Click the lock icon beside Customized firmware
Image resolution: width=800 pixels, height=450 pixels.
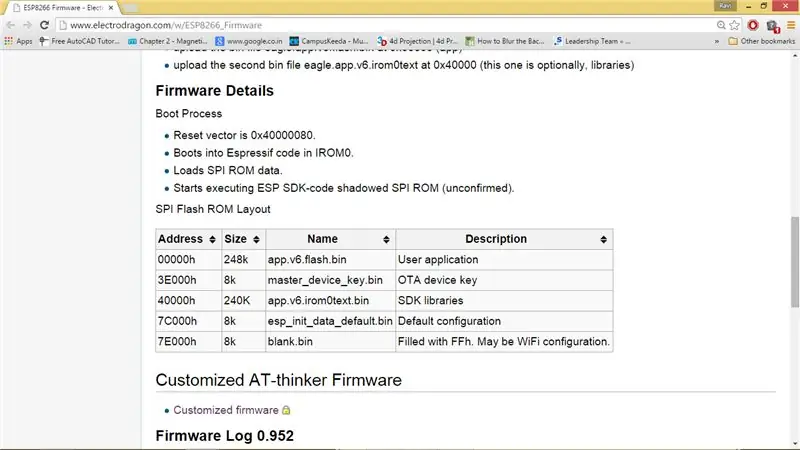[x=286, y=410]
